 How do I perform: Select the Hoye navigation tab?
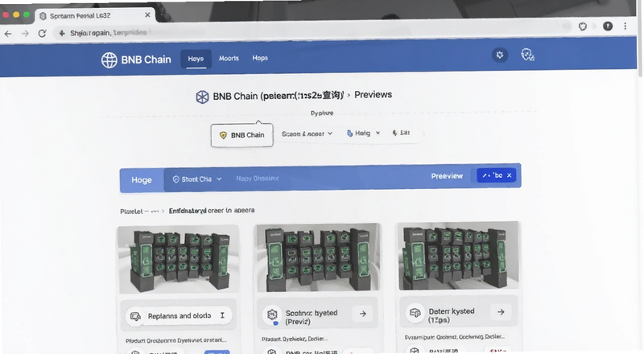pos(196,59)
